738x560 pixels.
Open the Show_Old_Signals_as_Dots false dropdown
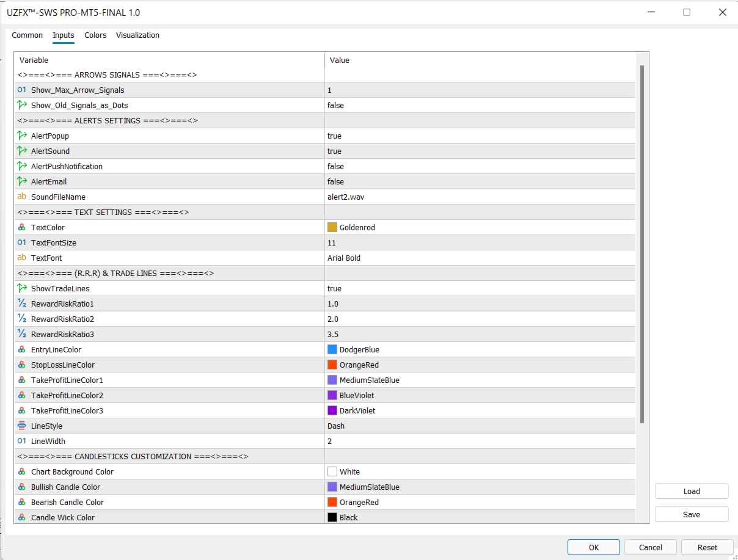tap(480, 105)
